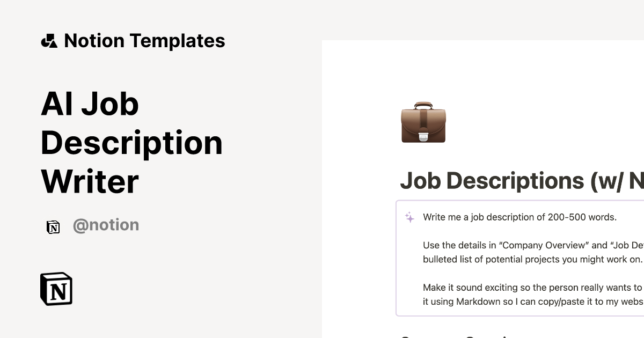Click the word "Description" in the template title
Screen dimensions: 644x338
[x=131, y=143]
